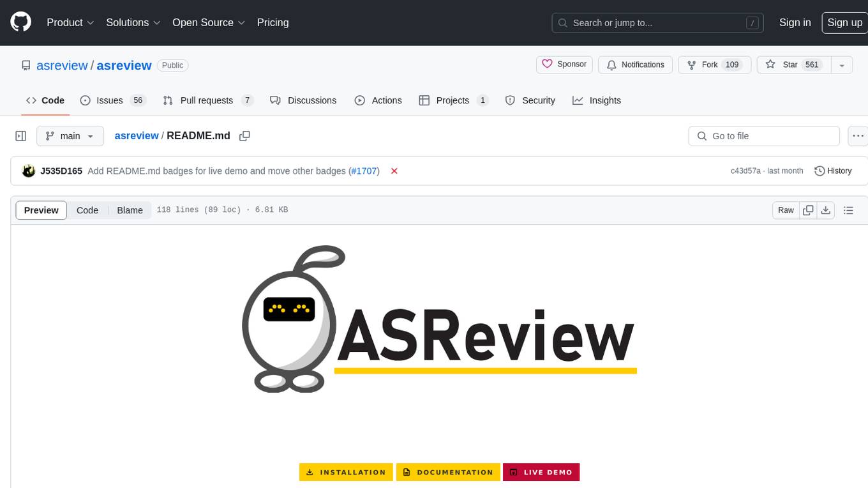Open the GitHub homepage logo
Viewport: 868px width, 488px height.
coord(20,22)
